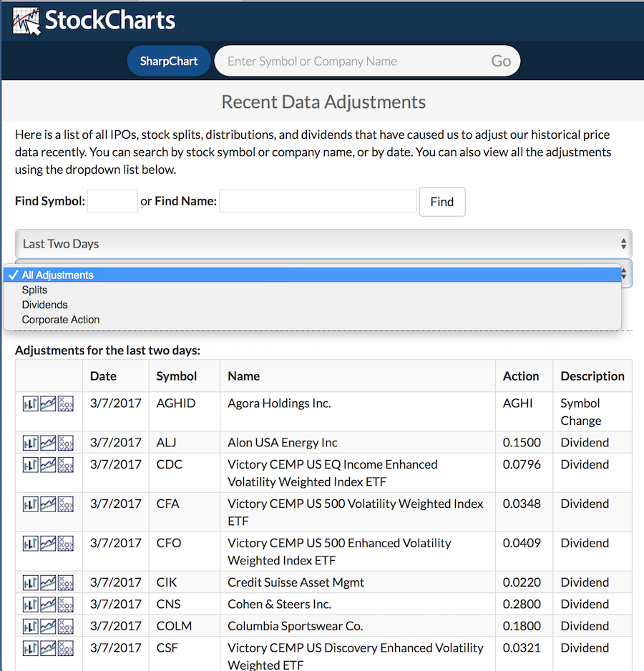
Task: Open the bar chart icon for CFA
Action: 30,504
